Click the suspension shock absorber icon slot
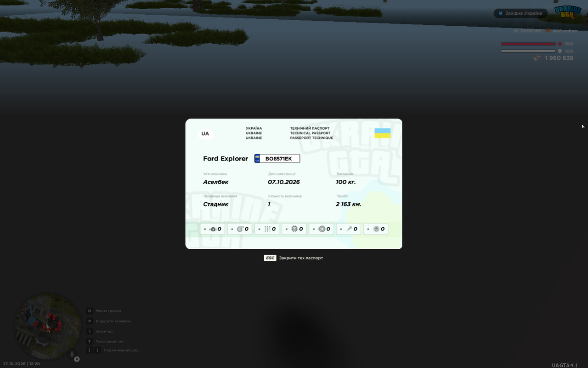588x368 pixels. point(349,229)
